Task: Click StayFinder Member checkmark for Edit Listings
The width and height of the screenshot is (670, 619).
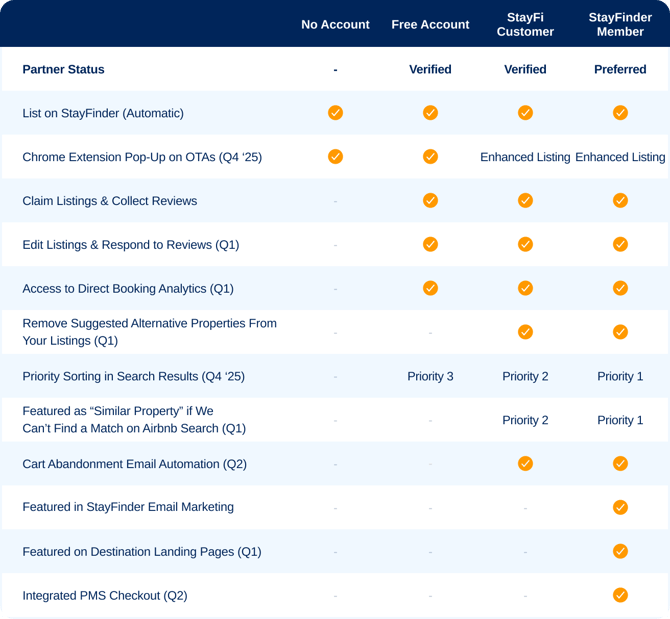Action: (620, 244)
